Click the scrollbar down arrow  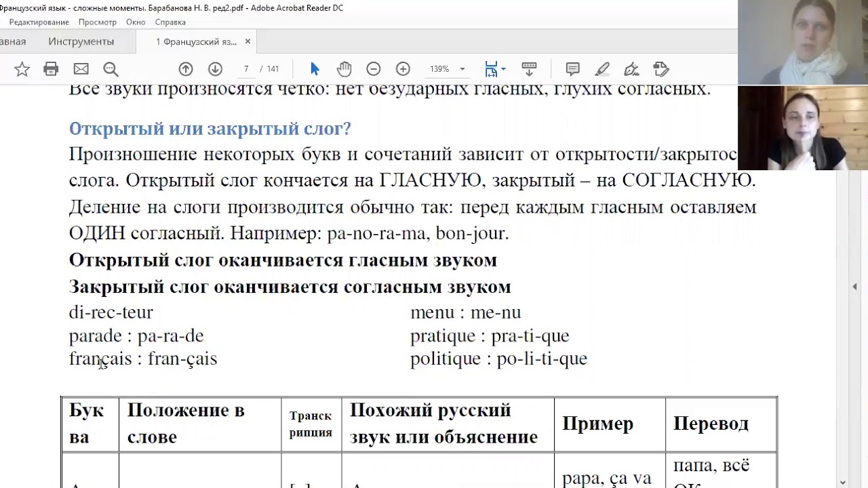tap(843, 483)
